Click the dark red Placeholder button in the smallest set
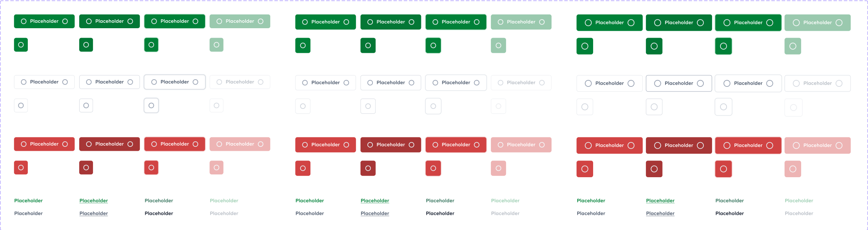Image resolution: width=868 pixels, height=230 pixels. 110,144
